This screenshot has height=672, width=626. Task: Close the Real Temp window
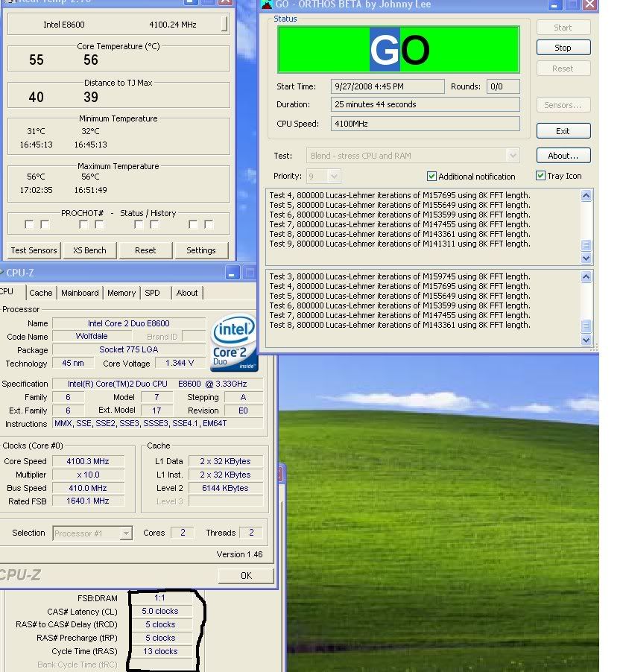click(226, 1)
